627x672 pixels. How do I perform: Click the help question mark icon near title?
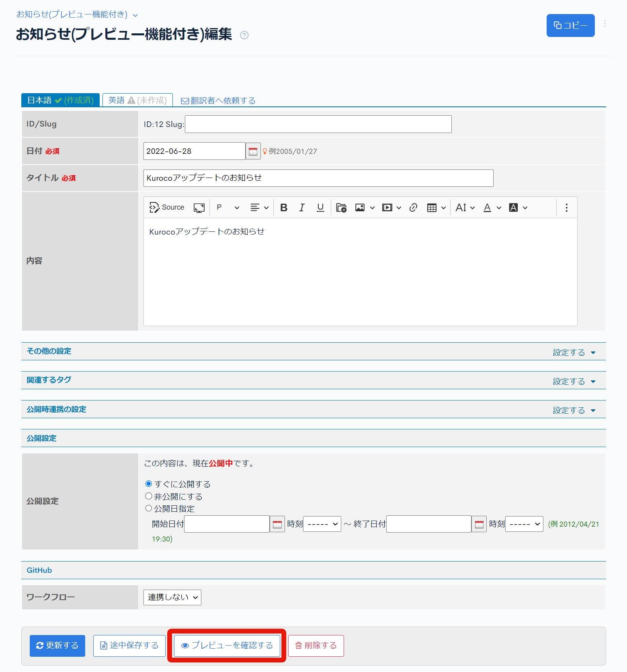[244, 35]
